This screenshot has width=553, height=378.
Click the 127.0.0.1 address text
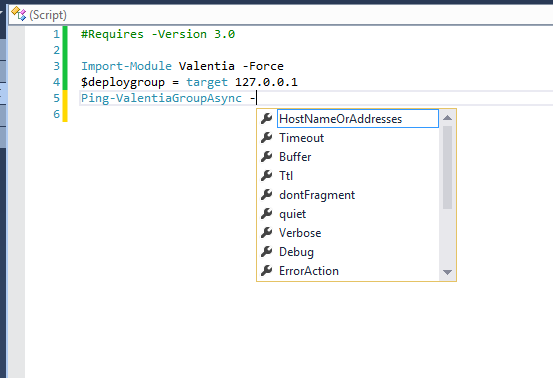[266, 82]
